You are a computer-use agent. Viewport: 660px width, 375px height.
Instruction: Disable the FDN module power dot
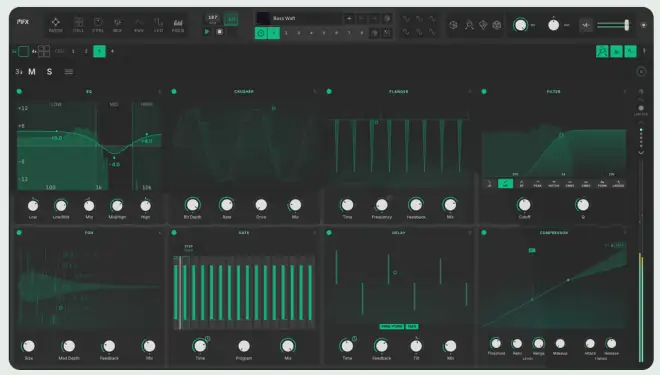point(19,232)
